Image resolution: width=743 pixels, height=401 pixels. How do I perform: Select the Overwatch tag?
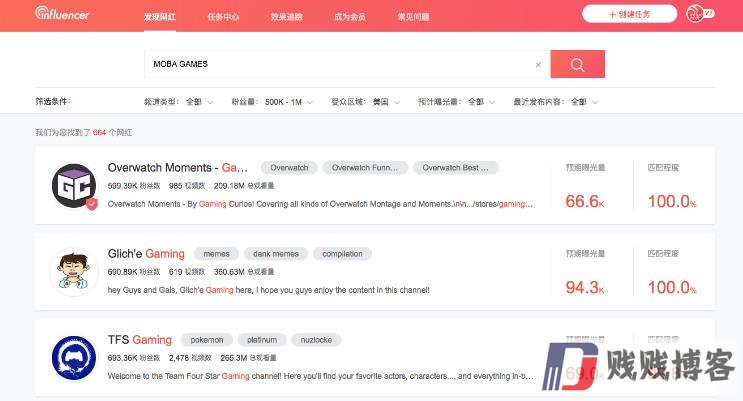click(x=289, y=168)
